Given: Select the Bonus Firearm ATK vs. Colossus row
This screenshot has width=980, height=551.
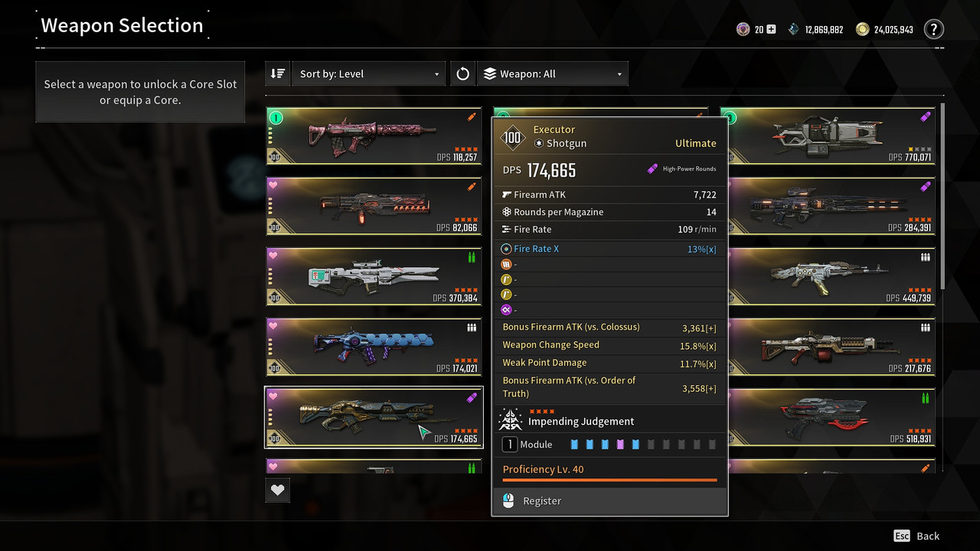Looking at the screenshot, I should (x=609, y=328).
